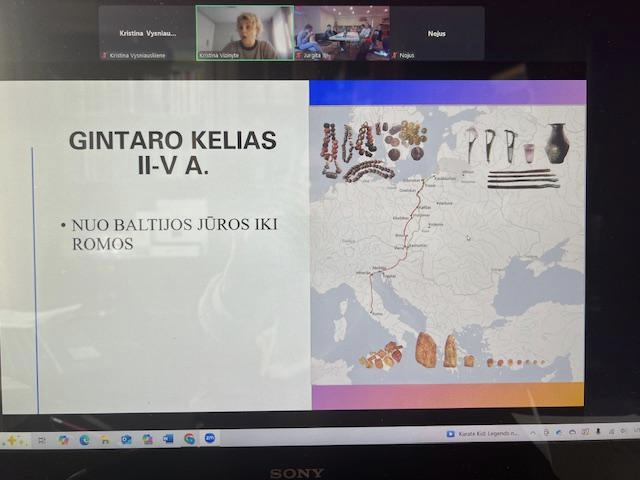Click the Task View taskbar icon
640x480 pixels.
42,439
